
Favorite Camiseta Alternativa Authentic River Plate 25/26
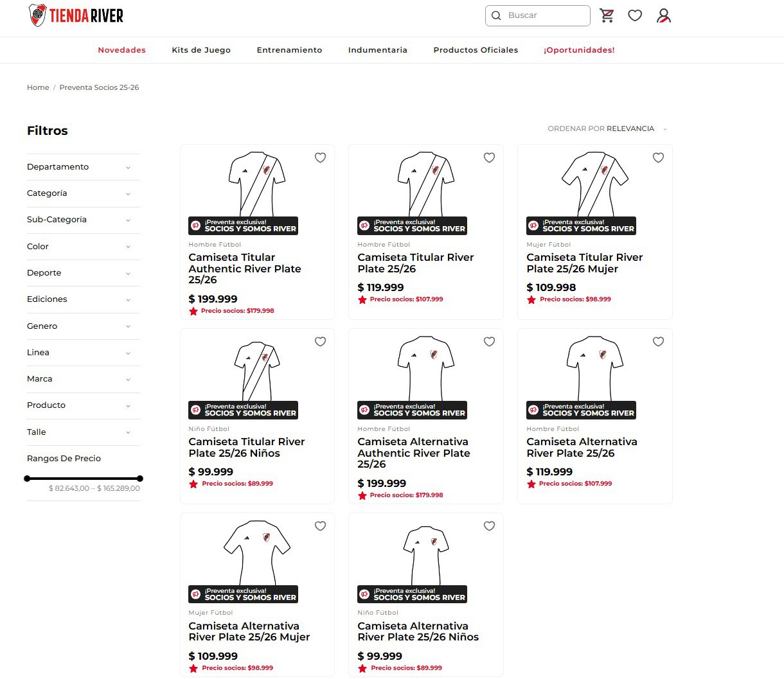[489, 342]
